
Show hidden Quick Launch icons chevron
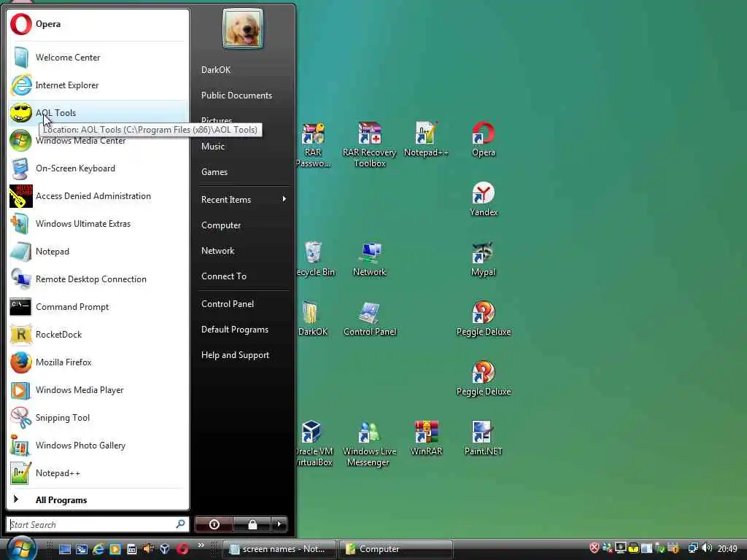pos(201,545)
